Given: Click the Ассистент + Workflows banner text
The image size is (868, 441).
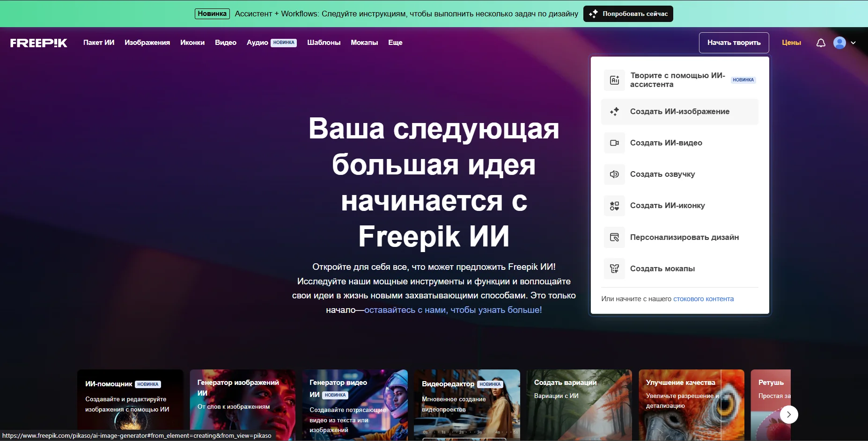Looking at the screenshot, I should [406, 14].
